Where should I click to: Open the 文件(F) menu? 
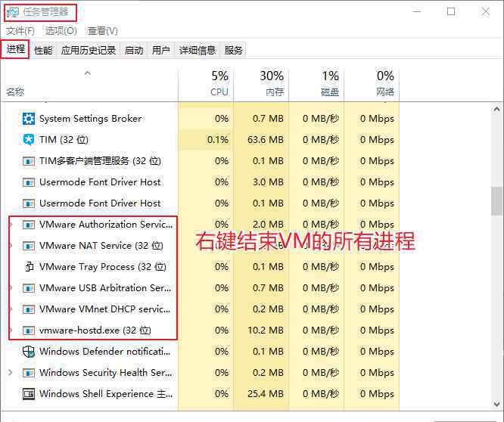[x=20, y=31]
